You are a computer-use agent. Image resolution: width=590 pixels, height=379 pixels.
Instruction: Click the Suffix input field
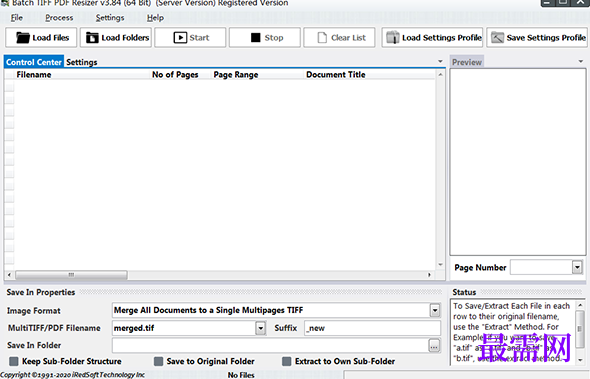coord(372,328)
